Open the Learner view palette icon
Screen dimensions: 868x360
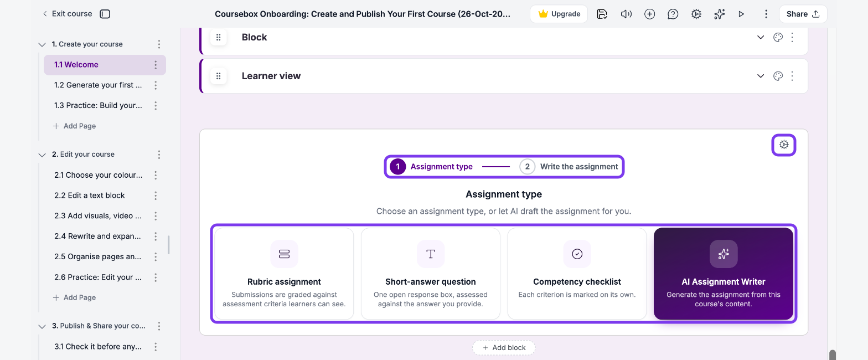click(778, 76)
